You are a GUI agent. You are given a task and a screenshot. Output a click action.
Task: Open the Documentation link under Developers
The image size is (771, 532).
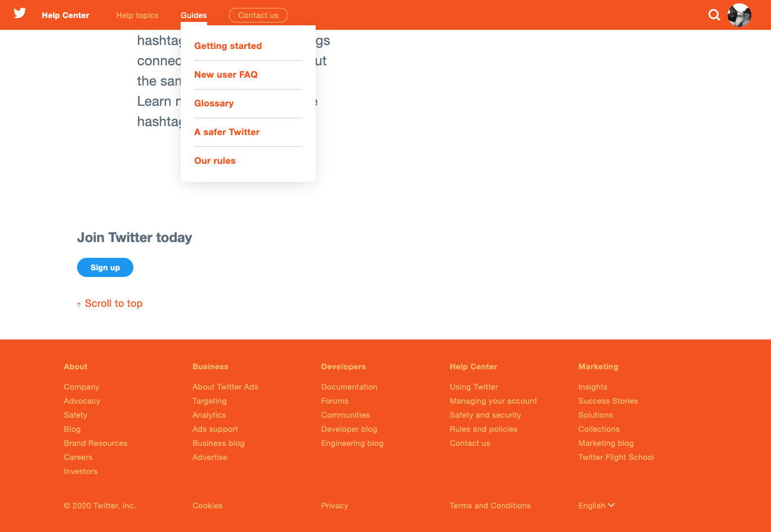pos(349,387)
